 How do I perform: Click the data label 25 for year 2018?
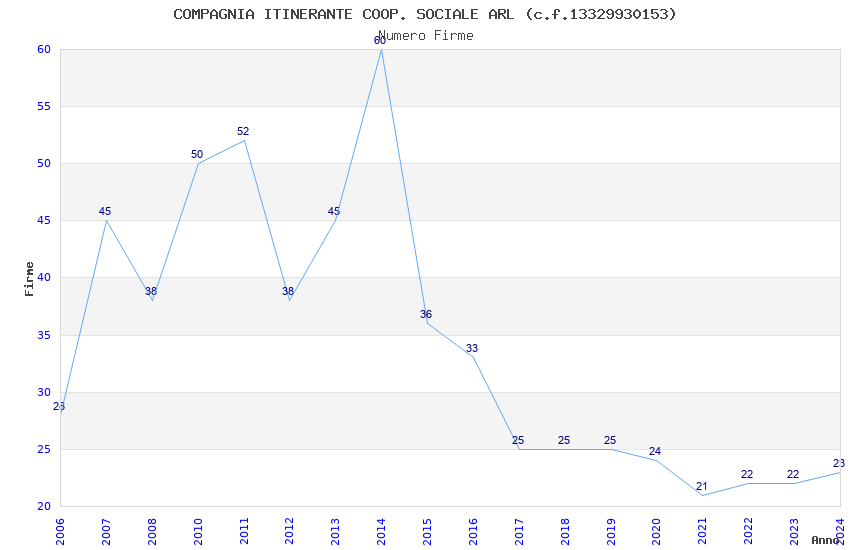click(564, 440)
